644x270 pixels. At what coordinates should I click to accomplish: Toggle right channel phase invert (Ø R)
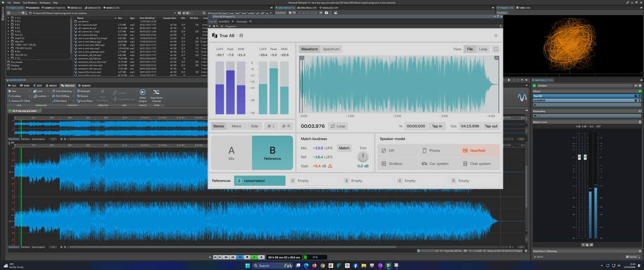(286, 126)
